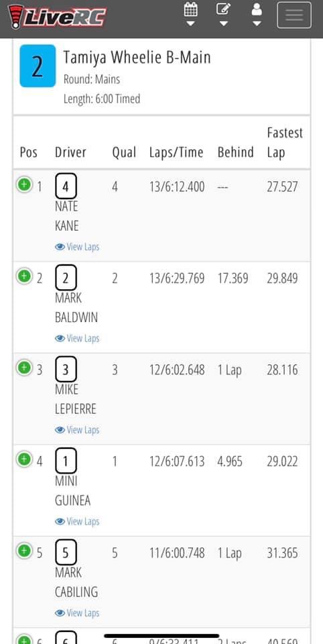The width and height of the screenshot is (323, 644).
Task: Open the edit pencil icon dropdown
Action: [x=223, y=14]
